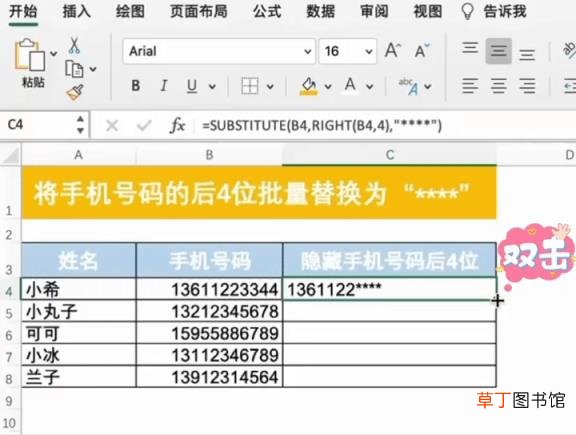The height and width of the screenshot is (435, 576).
Task: Apply the fill color bucket
Action: coord(309,86)
